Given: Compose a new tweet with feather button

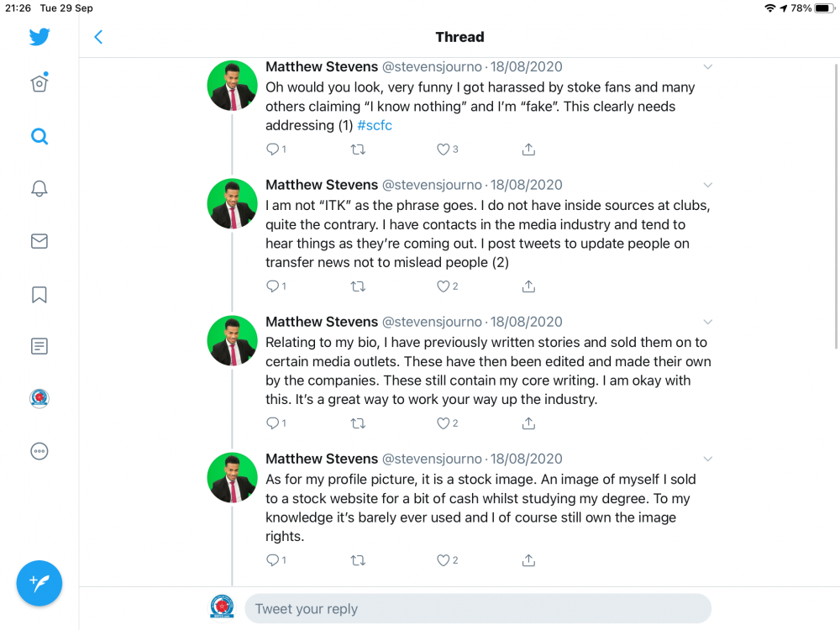Looking at the screenshot, I should coord(39,583).
